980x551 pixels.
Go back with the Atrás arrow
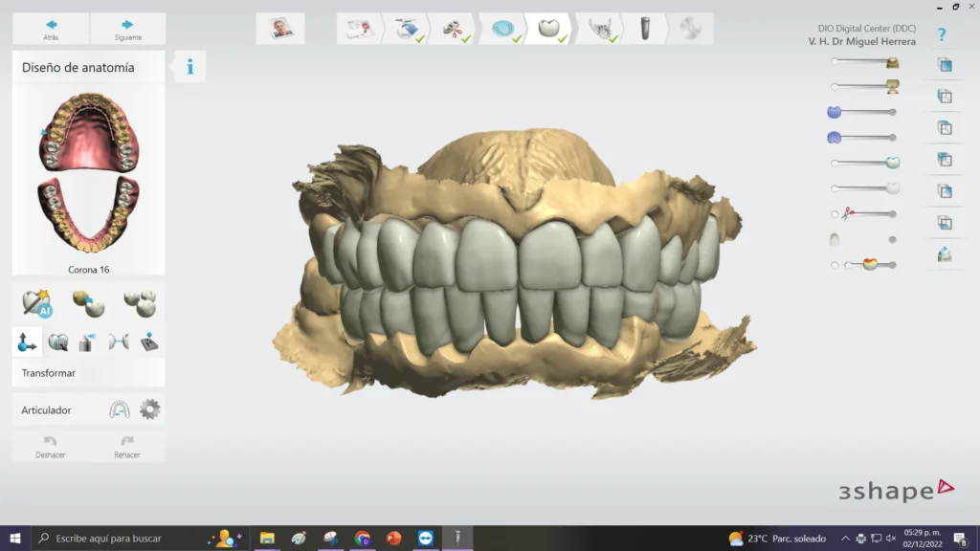[52, 29]
